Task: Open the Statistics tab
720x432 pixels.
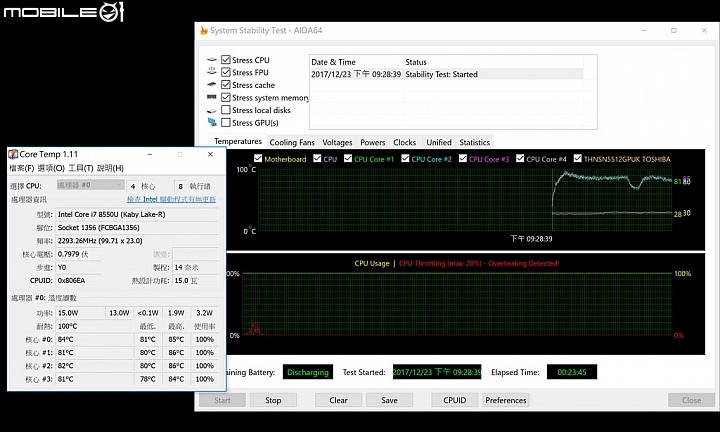Action: click(474, 142)
